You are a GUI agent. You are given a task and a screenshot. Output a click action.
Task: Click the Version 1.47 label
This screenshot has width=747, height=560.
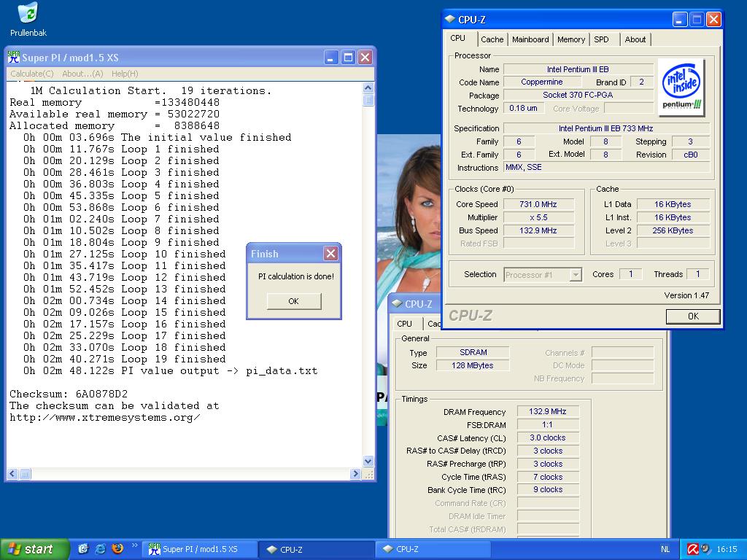686,295
